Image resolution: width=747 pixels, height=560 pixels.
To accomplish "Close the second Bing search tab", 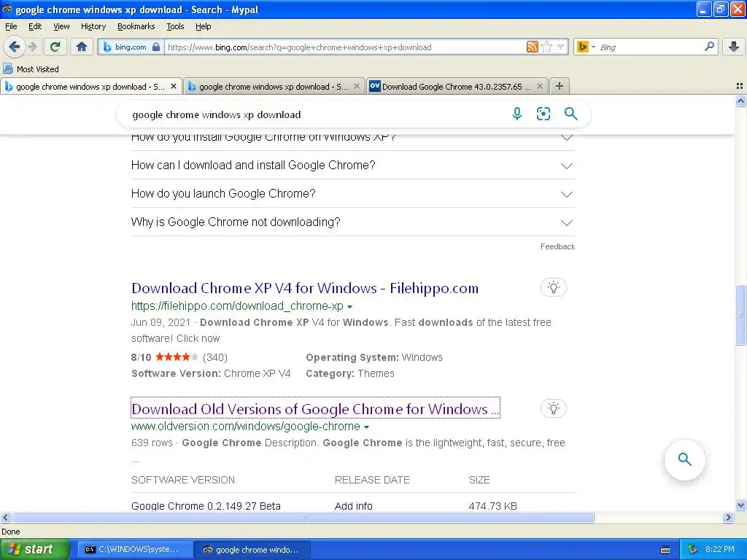I will [356, 86].
